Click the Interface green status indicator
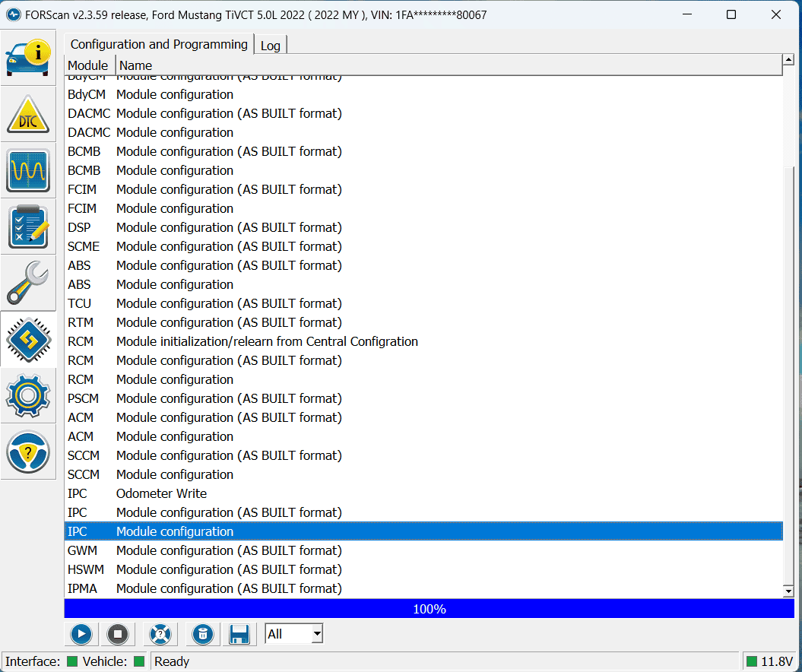Image resolution: width=802 pixels, height=672 pixels. click(x=72, y=661)
